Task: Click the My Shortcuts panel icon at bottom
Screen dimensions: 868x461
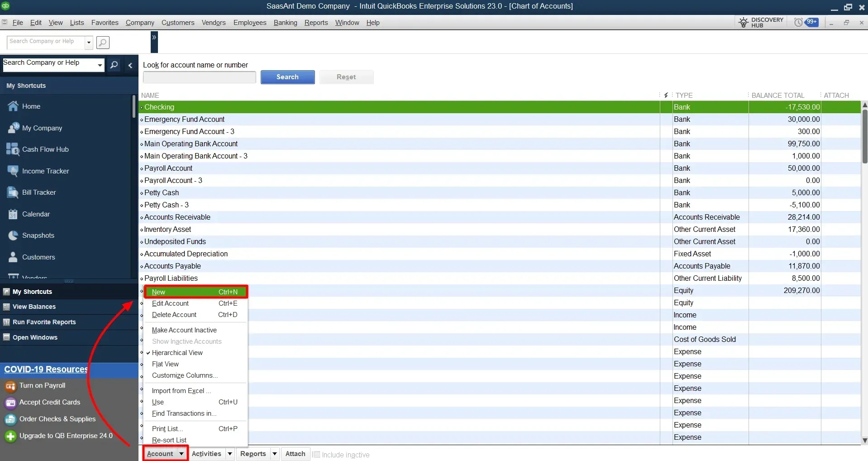Action: click(x=6, y=292)
